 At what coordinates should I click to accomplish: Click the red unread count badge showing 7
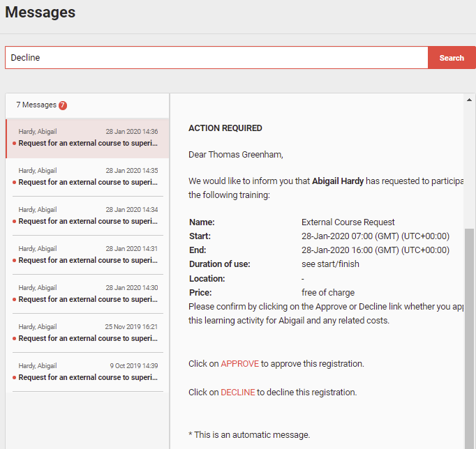[63, 105]
